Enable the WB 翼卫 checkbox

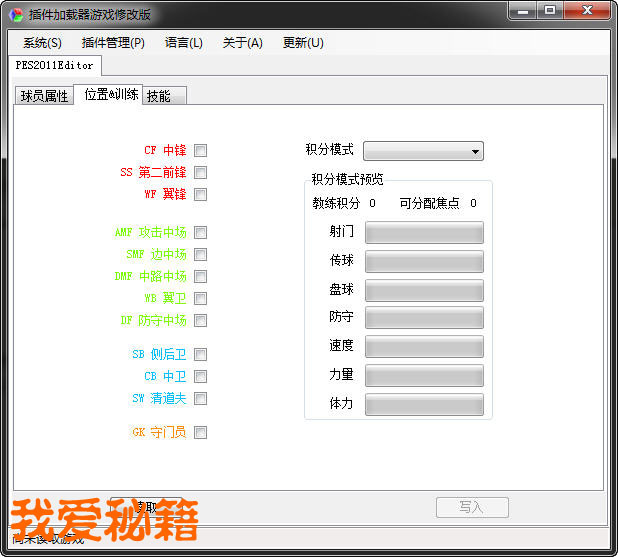201,299
